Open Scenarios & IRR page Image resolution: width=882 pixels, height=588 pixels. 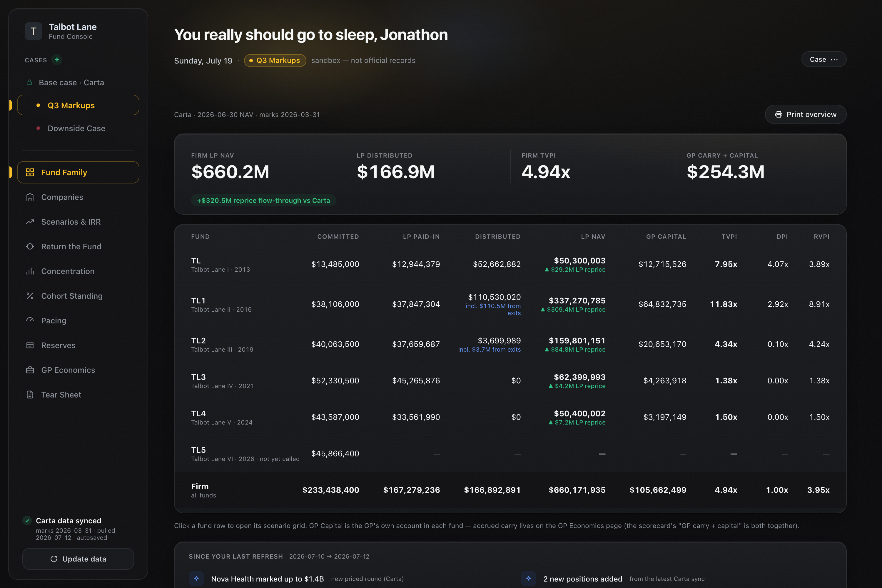78,222
